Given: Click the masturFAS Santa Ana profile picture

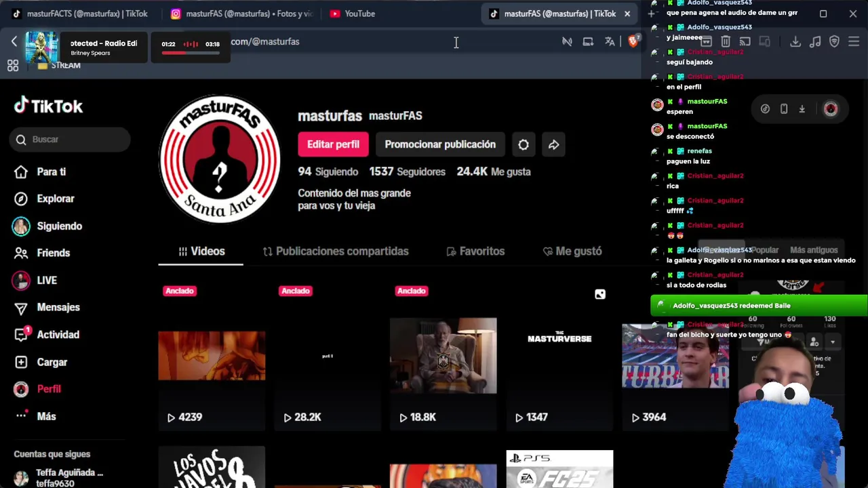Looking at the screenshot, I should 220,159.
